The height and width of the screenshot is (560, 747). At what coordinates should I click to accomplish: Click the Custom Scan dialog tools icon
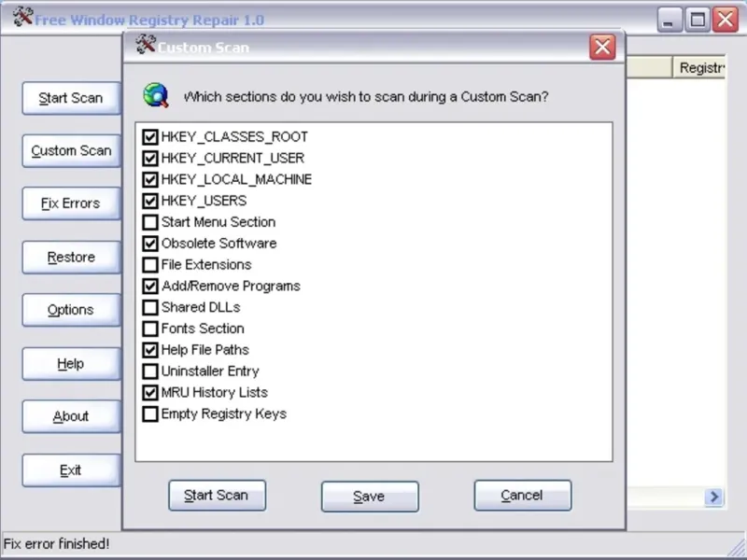coord(146,45)
